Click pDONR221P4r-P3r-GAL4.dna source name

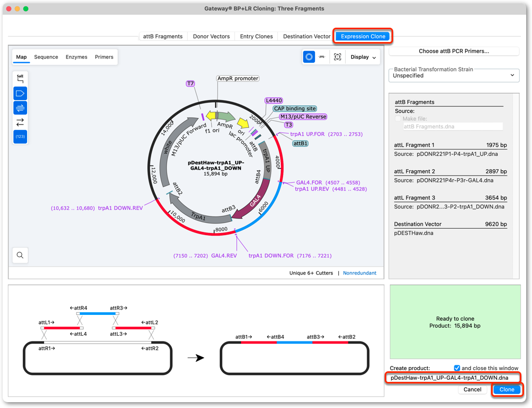455,180
